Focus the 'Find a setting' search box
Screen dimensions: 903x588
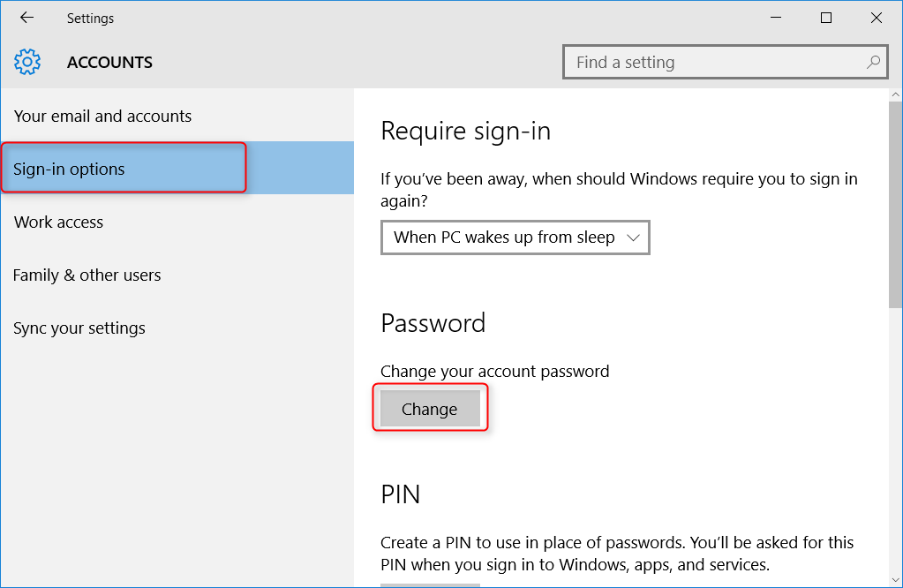click(715, 63)
